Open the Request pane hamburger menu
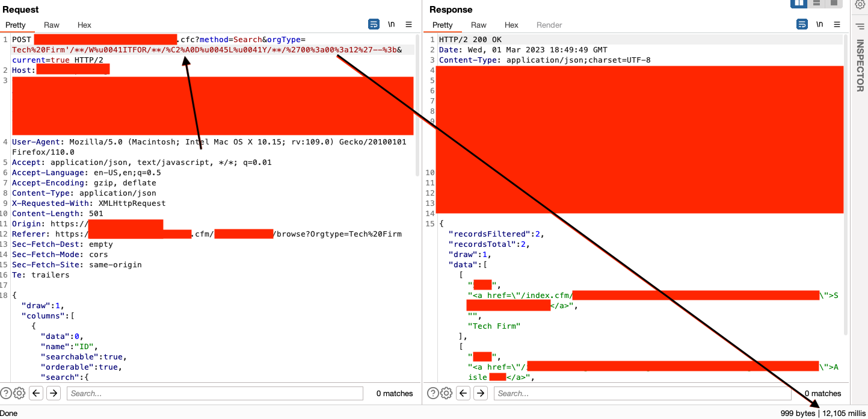 tap(408, 25)
